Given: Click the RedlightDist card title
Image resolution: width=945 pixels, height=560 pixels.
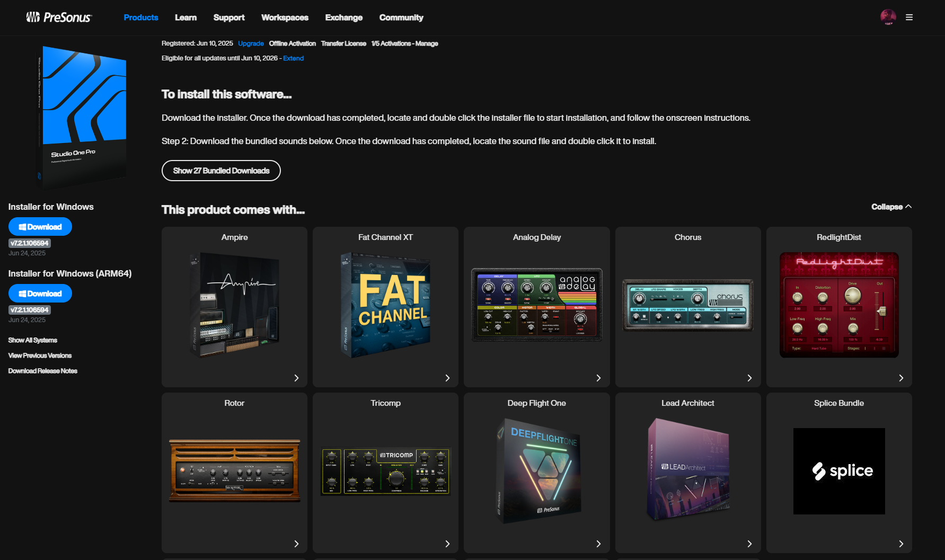Looking at the screenshot, I should 839,237.
